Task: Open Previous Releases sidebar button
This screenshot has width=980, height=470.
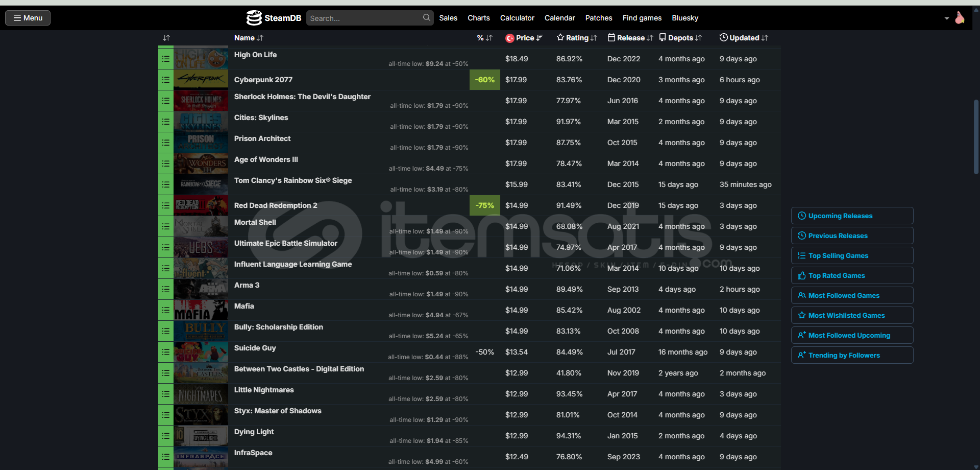Action: [852, 236]
